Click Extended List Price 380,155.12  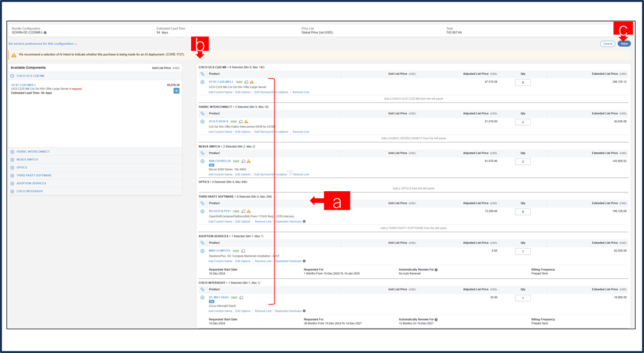coord(618,82)
